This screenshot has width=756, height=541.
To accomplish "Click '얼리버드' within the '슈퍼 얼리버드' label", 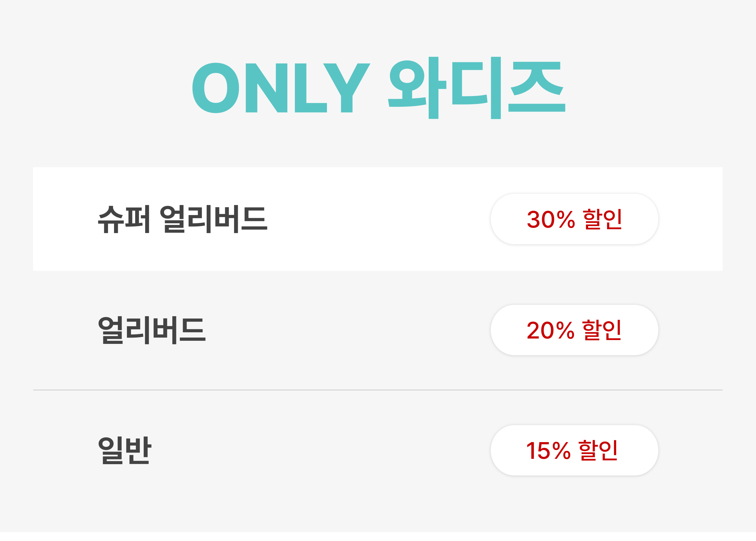I will [x=213, y=219].
